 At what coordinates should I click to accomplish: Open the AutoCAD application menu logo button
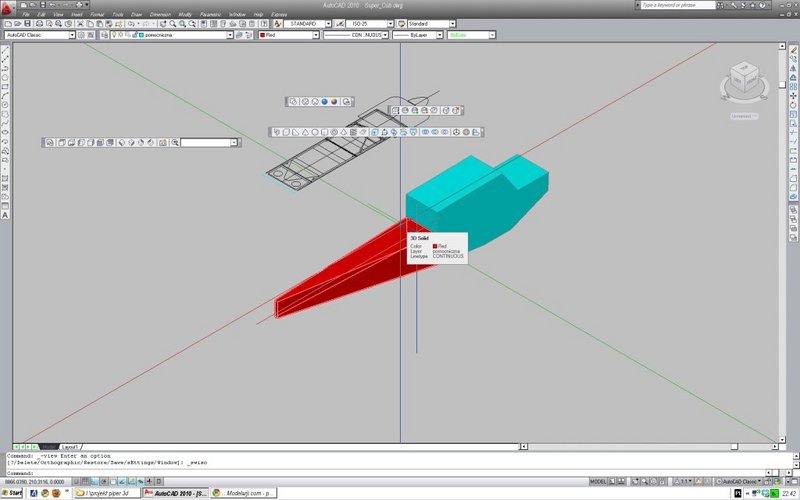(x=7, y=9)
